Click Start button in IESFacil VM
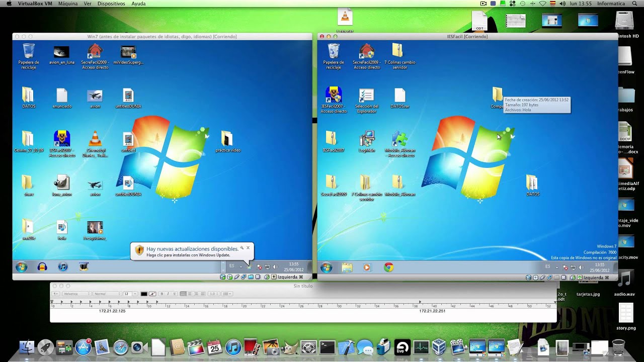This screenshot has width=644, height=362. tap(326, 267)
